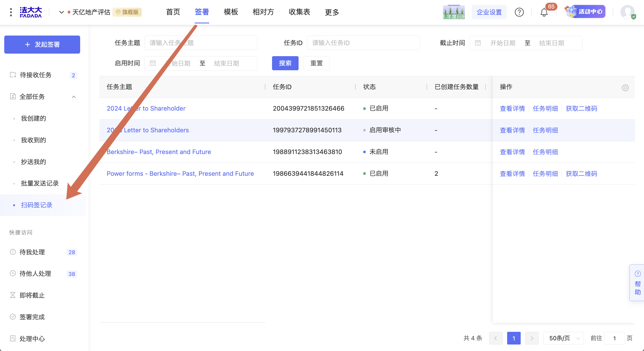
Task: Click the notification bell icon
Action: 544,12
